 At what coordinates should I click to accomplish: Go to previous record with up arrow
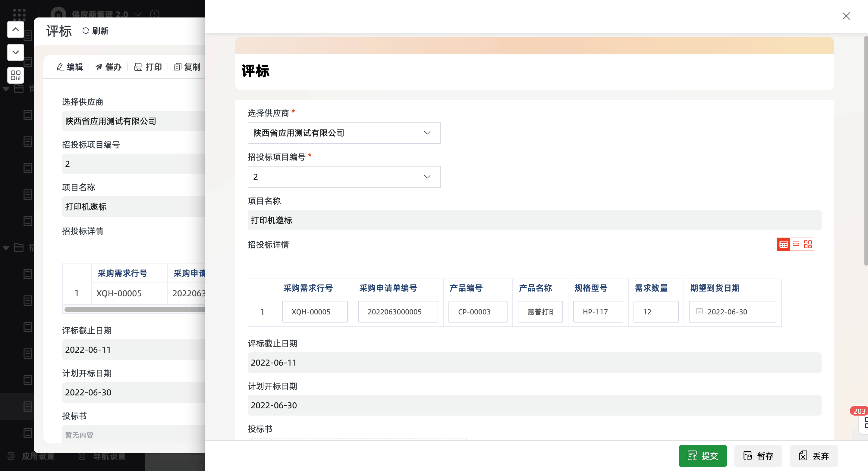[15, 30]
